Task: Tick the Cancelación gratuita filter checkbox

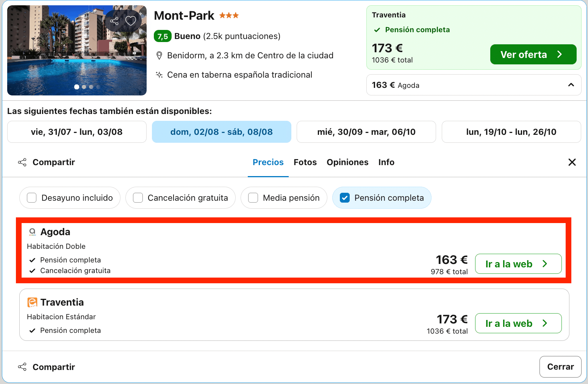Action: (x=138, y=198)
